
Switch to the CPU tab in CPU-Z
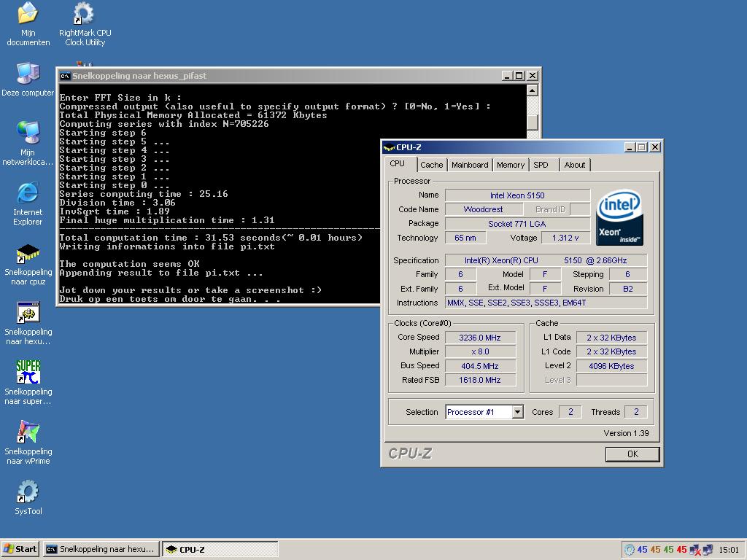(398, 164)
